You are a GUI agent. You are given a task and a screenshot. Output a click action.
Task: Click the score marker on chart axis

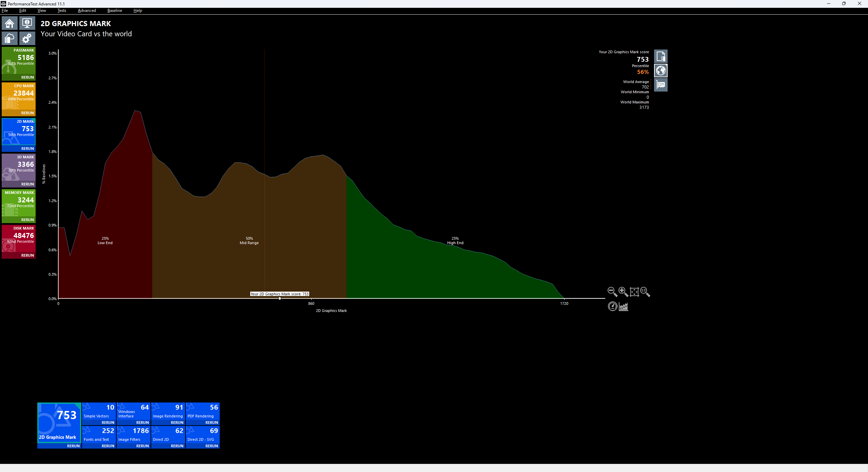pyautogui.click(x=280, y=298)
